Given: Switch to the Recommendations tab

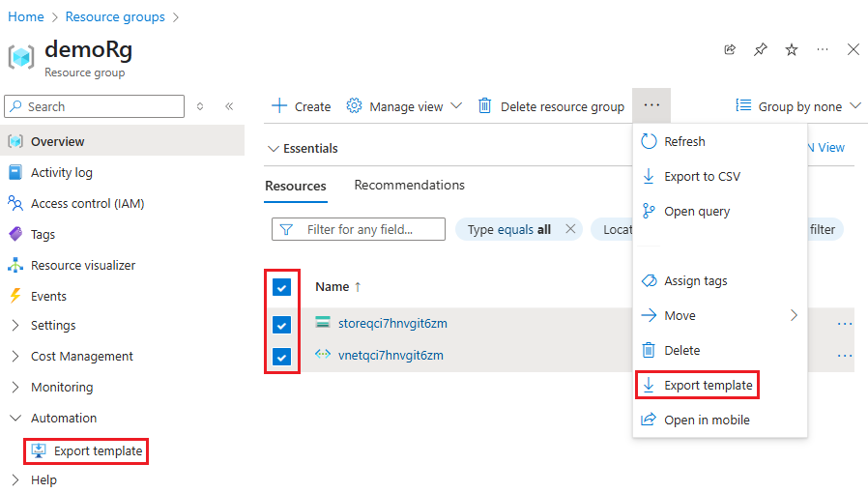Looking at the screenshot, I should click(x=410, y=186).
